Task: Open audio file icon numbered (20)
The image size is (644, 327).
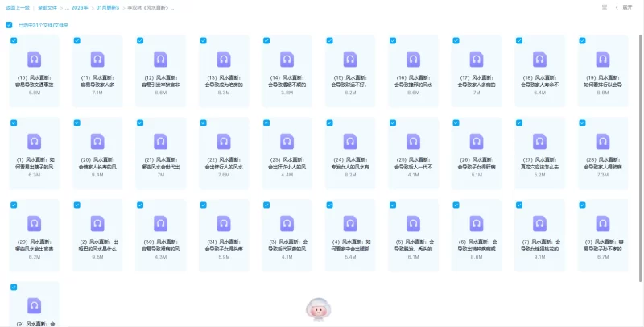Action: pos(97,141)
